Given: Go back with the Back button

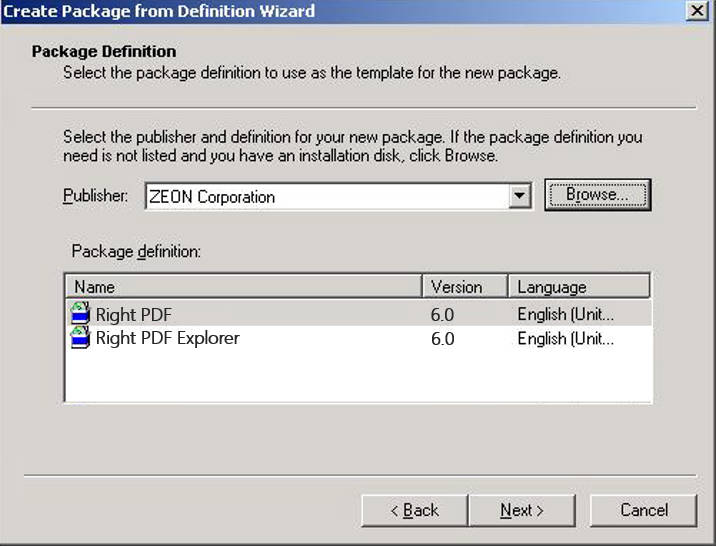Looking at the screenshot, I should (x=414, y=510).
